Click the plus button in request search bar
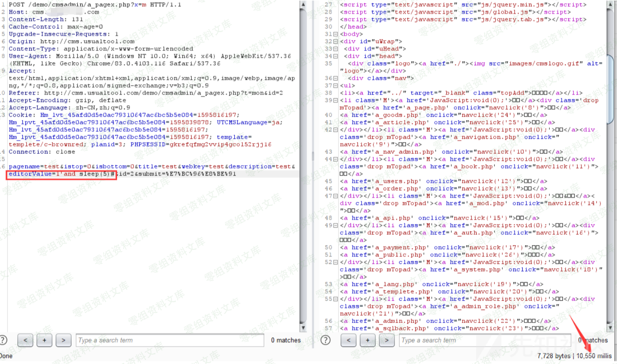This screenshot has width=617, height=364. coord(44,340)
